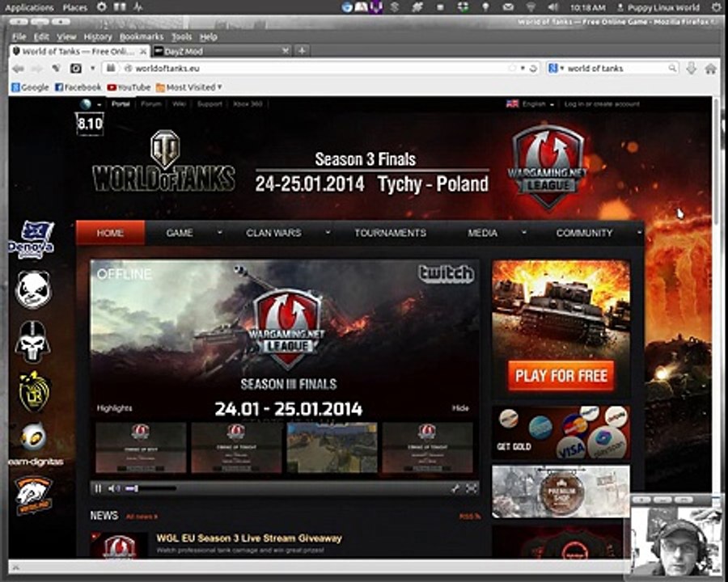Click the camera icon in navigation toolbar
The width and height of the screenshot is (728, 582).
point(76,69)
